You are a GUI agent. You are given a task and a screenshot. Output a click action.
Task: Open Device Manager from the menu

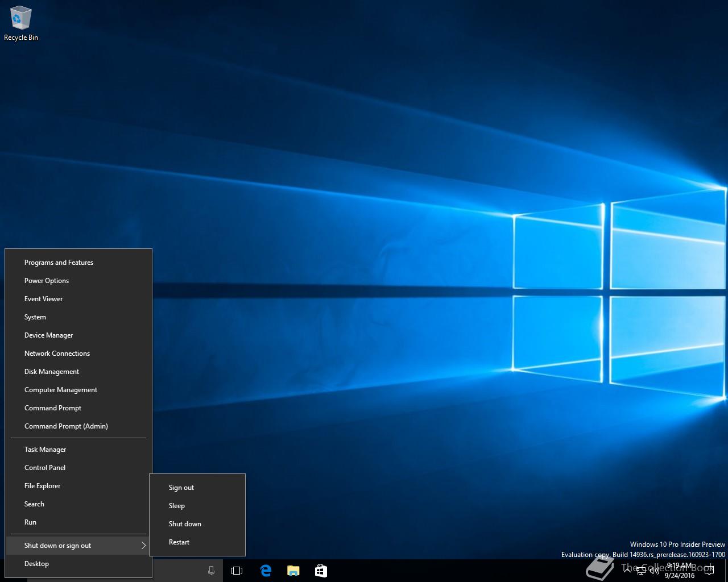48,335
